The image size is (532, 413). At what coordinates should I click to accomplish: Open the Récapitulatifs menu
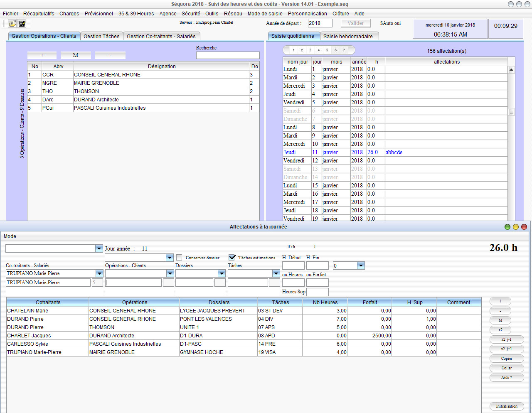[x=39, y=14]
